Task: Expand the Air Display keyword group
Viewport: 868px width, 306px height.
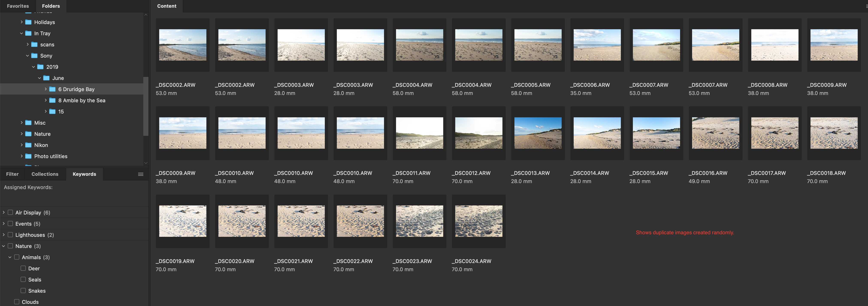Action: [x=4, y=213]
